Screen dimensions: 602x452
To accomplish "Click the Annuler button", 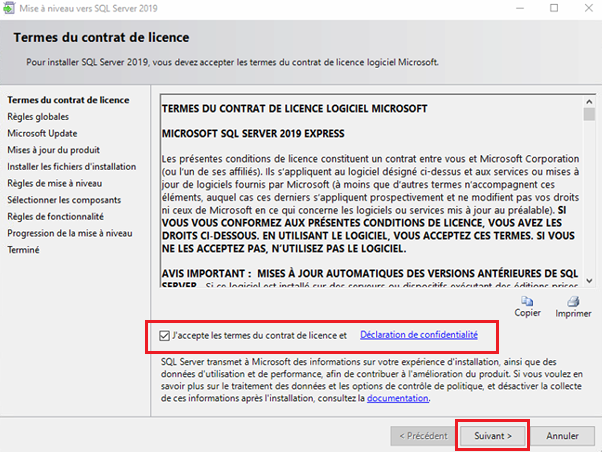I will pos(562,436).
